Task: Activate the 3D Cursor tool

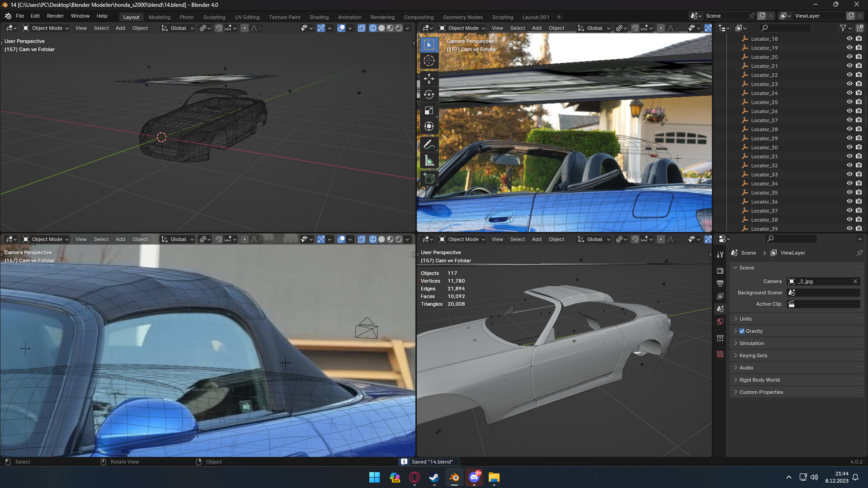Action: (429, 61)
